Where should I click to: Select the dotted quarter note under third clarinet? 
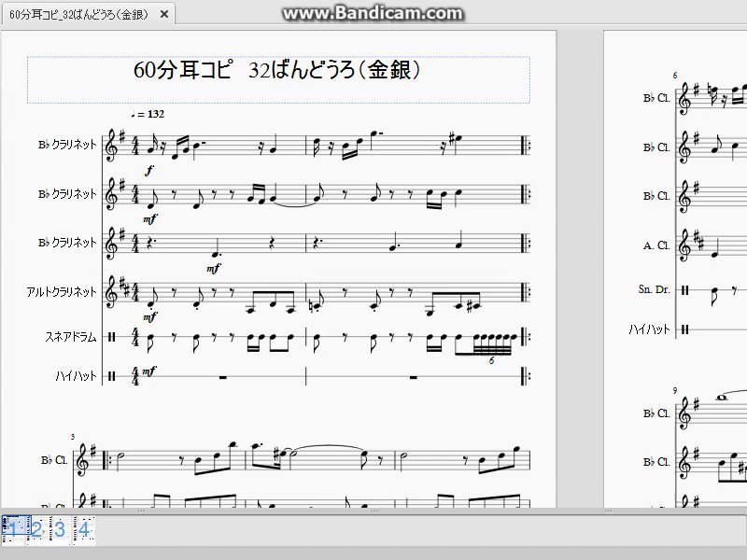(x=216, y=246)
